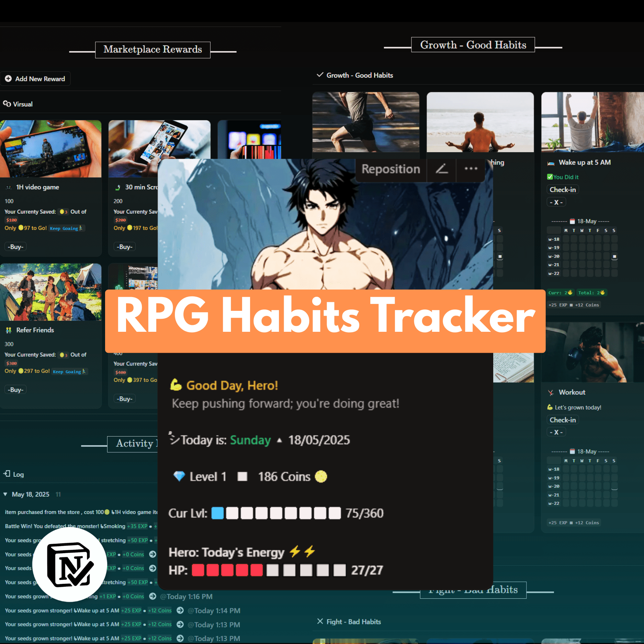Viewport: 644px width, 644px height.
Task: Click the Log view icon
Action: pyautogui.click(x=7, y=474)
